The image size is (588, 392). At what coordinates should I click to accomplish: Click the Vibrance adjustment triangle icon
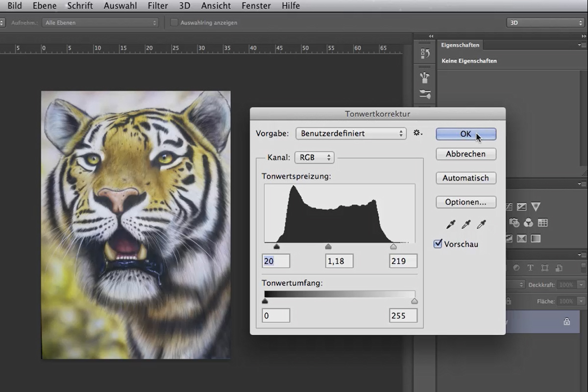tap(536, 207)
